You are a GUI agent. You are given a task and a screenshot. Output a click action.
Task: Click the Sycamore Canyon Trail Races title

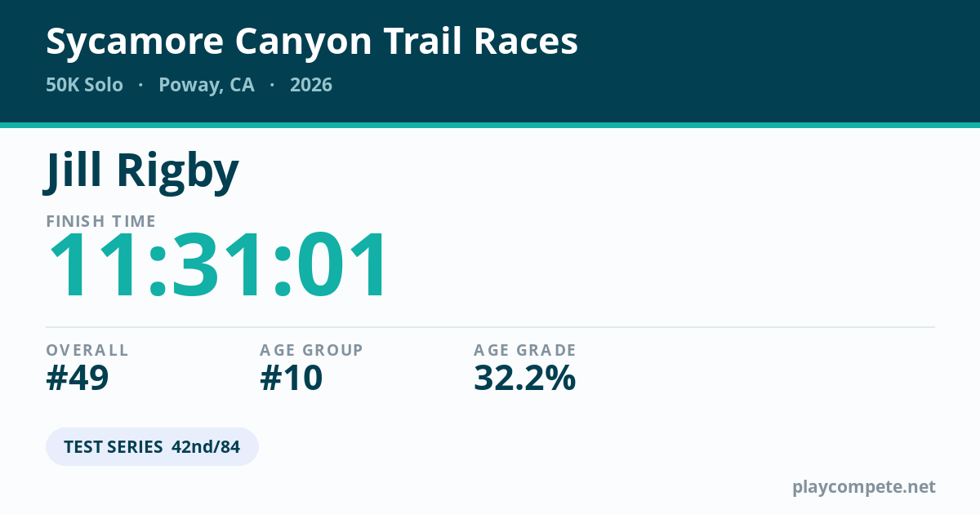tap(312, 42)
